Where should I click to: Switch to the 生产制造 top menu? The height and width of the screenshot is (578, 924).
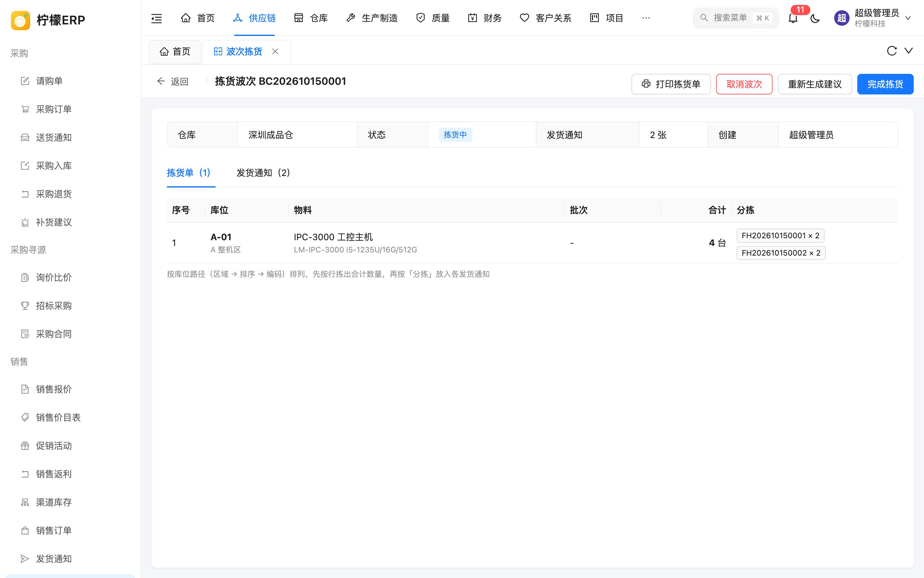click(x=372, y=18)
